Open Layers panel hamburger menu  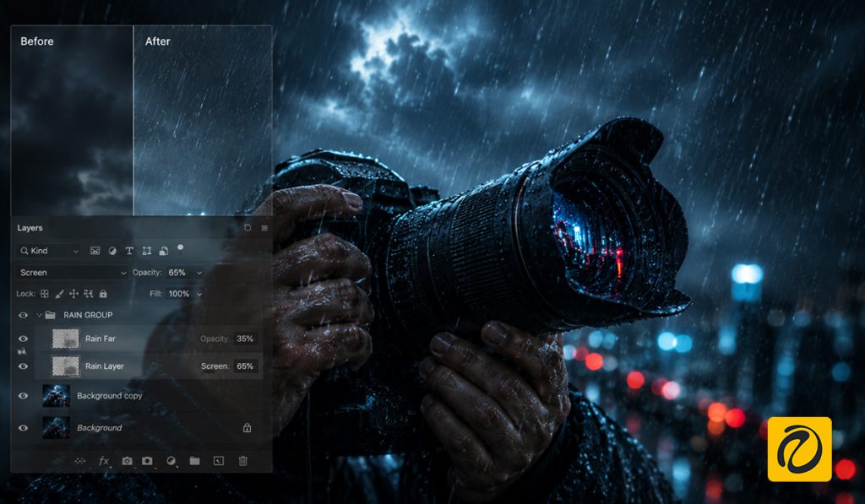(x=264, y=228)
